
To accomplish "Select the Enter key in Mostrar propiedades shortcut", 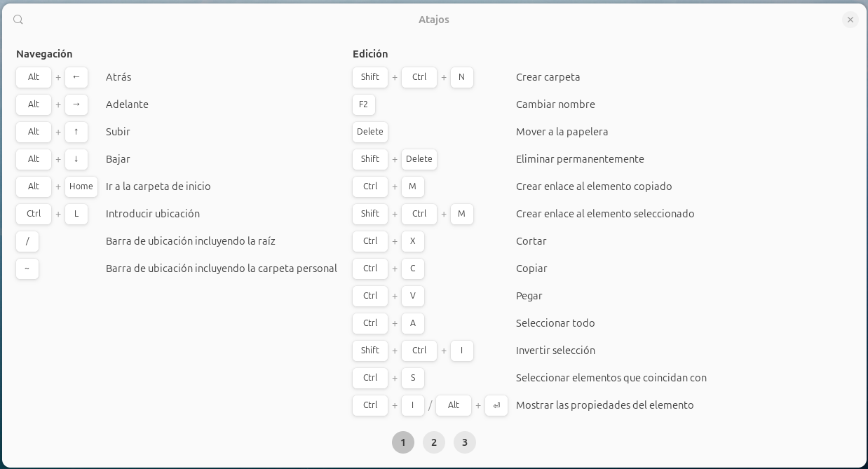I will coord(496,405).
